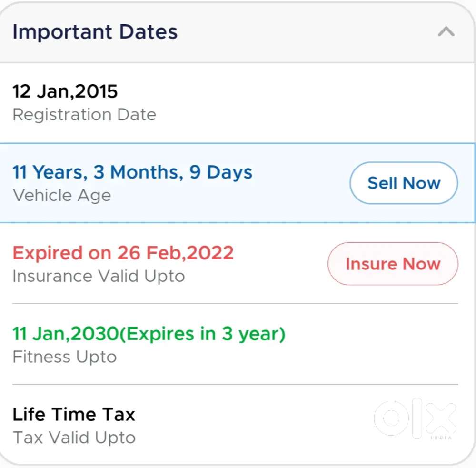Viewport: 476px width, 468px height.
Task: Click the word Expired in insurance status
Action: tap(47, 253)
